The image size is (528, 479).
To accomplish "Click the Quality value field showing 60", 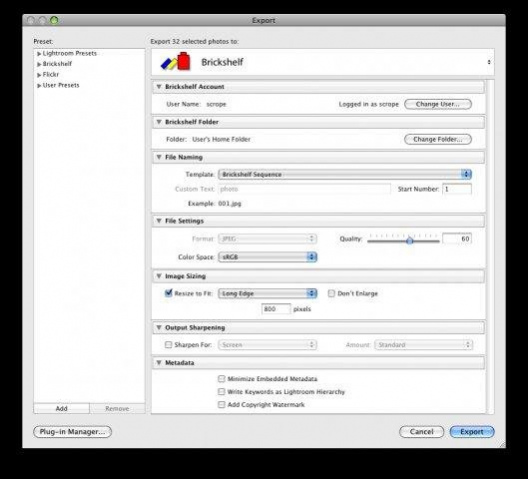I will point(457,239).
